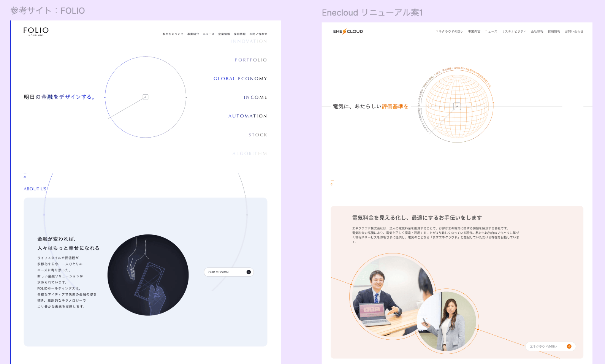605x364 pixels.
Task: Click the ENECLOUD logo with lightning bolt
Action: (348, 32)
